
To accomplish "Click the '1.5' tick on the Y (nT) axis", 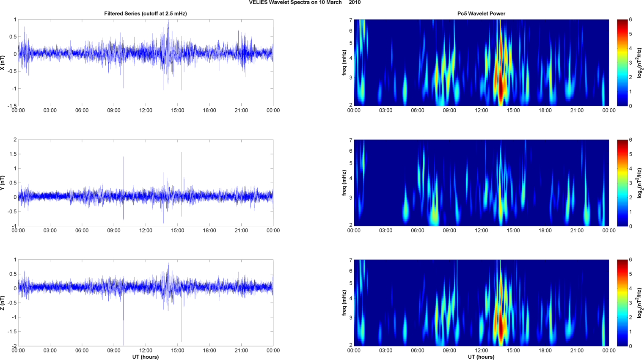I will pyautogui.click(x=13, y=154).
